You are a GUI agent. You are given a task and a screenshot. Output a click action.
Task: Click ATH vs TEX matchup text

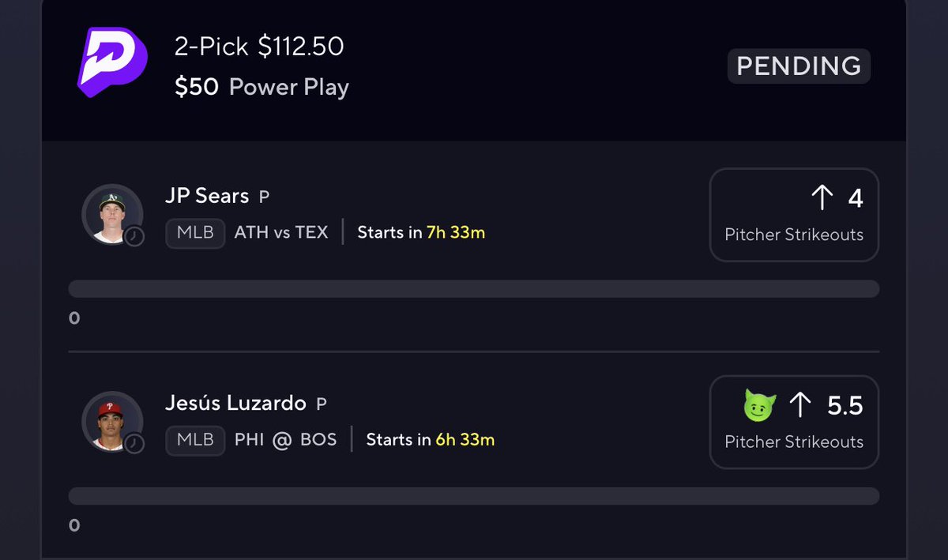281,233
